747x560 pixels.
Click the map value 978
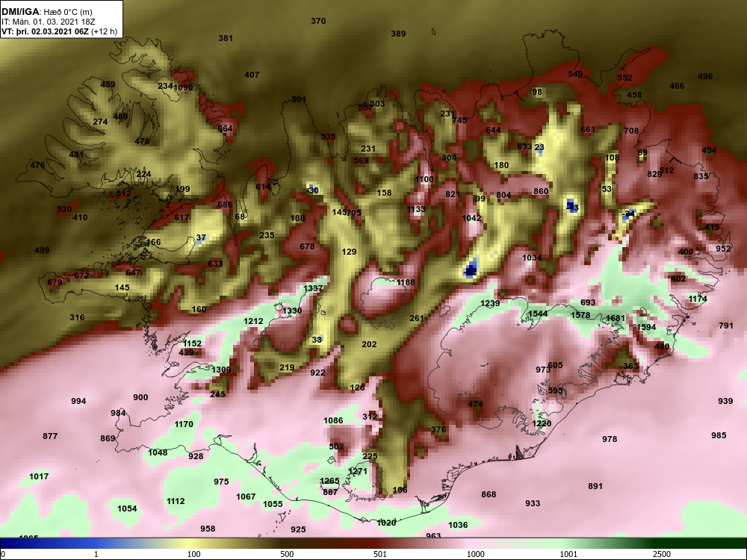[610, 440]
